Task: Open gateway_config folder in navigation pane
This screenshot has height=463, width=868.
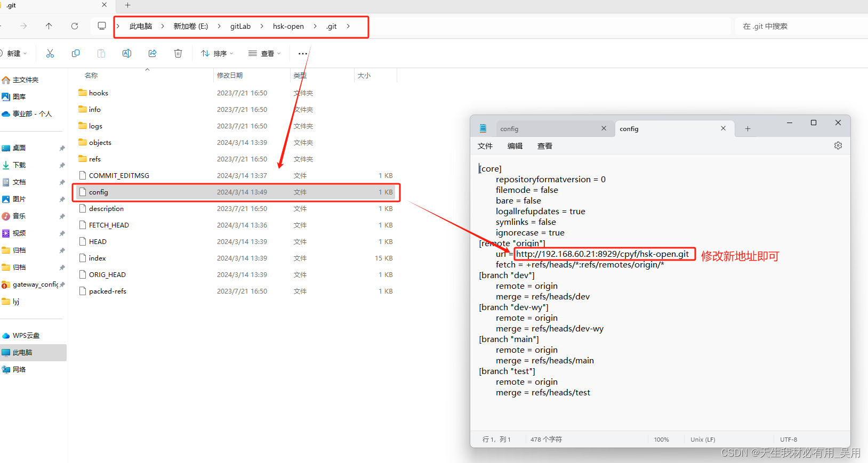Action: pyautogui.click(x=30, y=285)
